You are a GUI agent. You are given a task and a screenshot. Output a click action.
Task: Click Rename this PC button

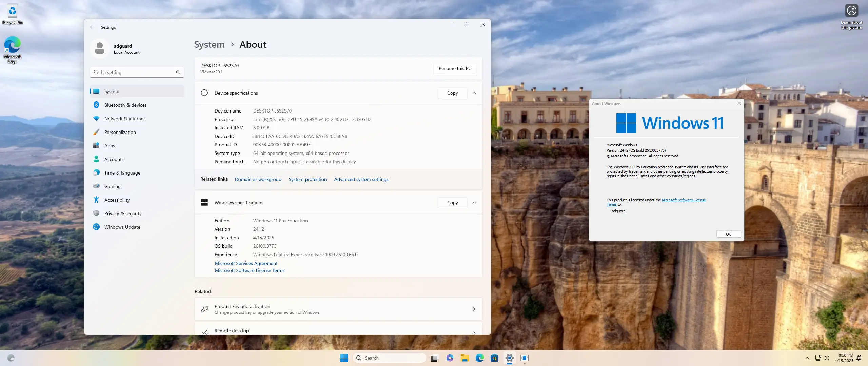pos(455,68)
